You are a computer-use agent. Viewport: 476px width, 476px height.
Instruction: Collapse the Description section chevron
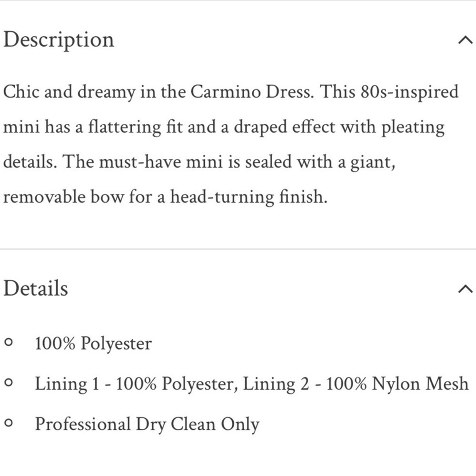[465, 40]
